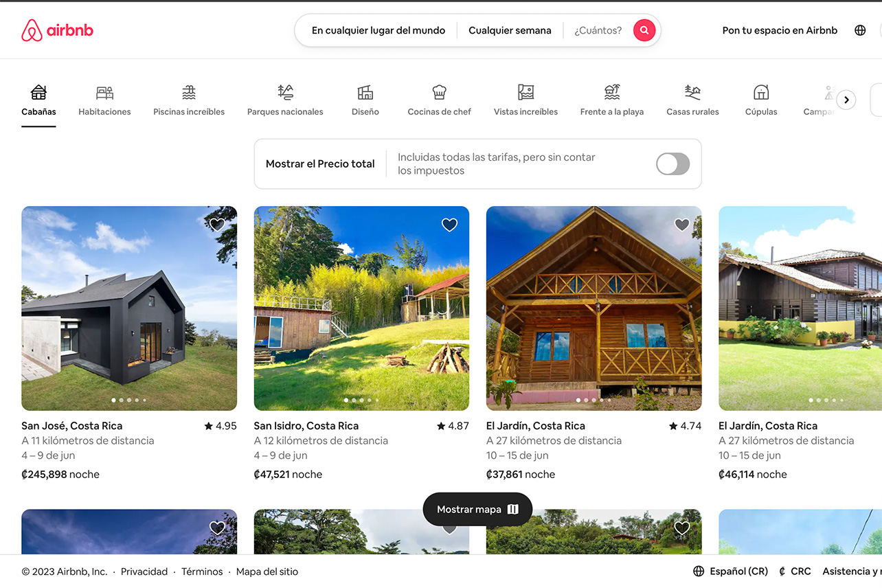Select the Piscinas increíbles category icon
The width and height of the screenshot is (882, 588).
[x=189, y=92]
